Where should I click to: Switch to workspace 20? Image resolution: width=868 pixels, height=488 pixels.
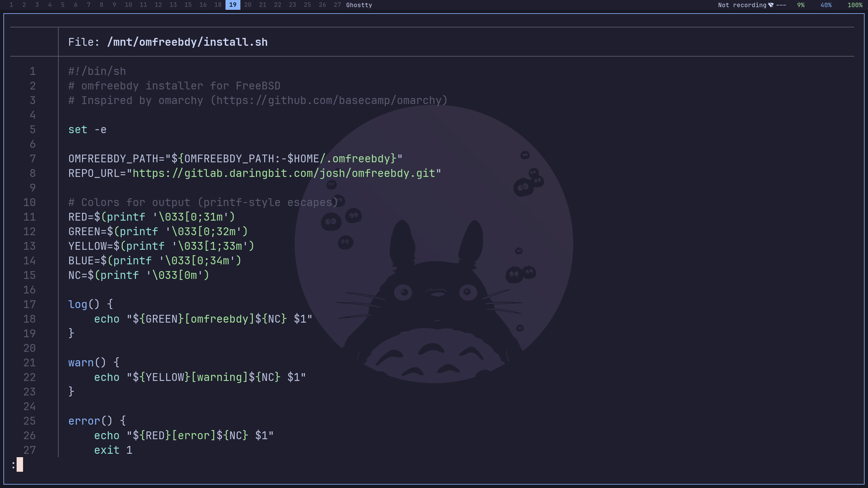coord(248,5)
